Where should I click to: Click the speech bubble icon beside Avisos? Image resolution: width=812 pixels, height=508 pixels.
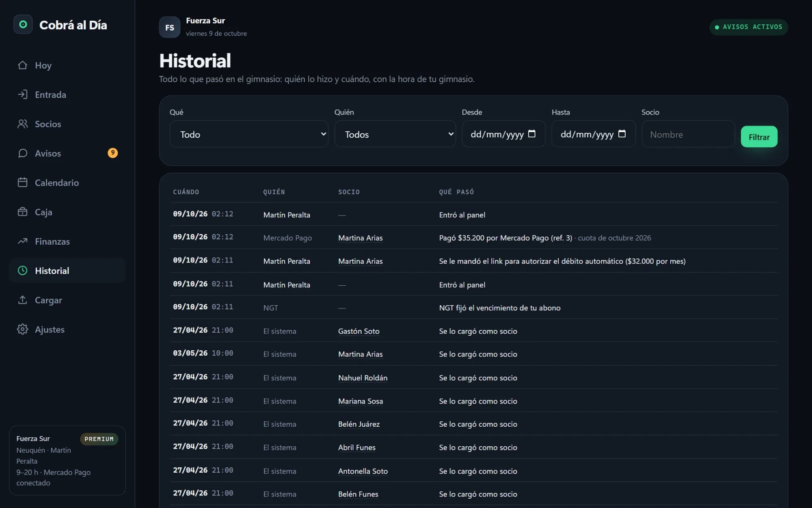pyautogui.click(x=23, y=153)
